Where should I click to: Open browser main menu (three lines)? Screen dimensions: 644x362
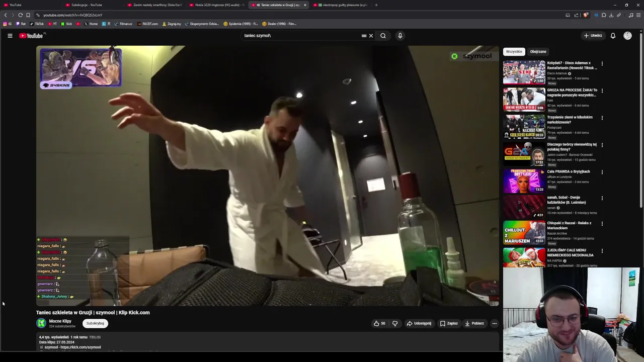tap(638, 15)
